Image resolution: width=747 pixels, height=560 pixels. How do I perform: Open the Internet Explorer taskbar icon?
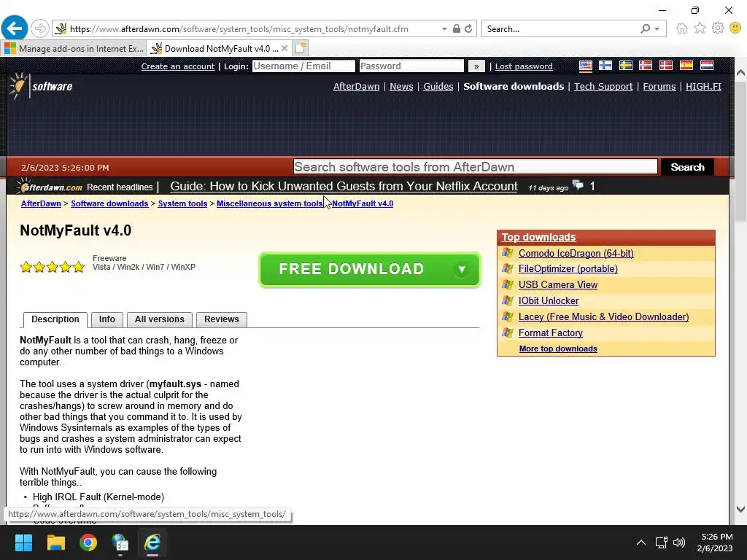click(x=152, y=542)
